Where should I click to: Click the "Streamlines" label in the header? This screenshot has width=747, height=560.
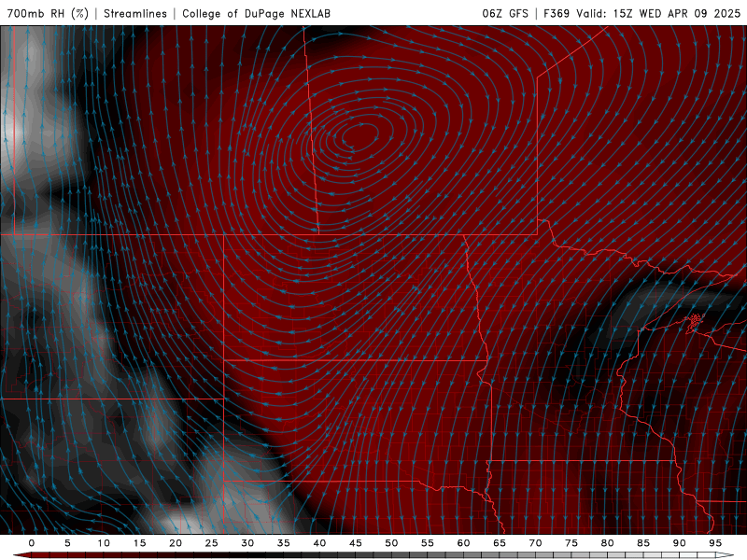135,13
